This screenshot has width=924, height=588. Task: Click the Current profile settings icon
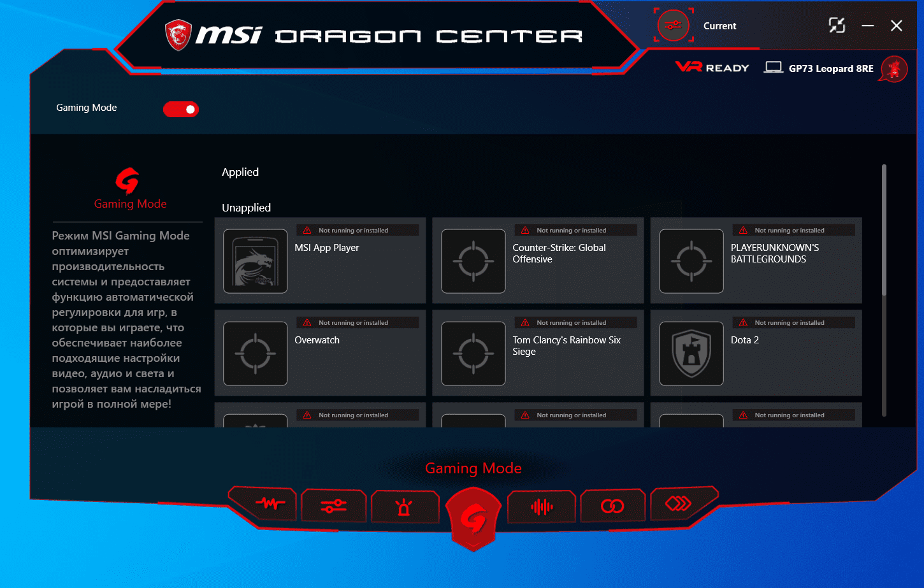pyautogui.click(x=673, y=26)
